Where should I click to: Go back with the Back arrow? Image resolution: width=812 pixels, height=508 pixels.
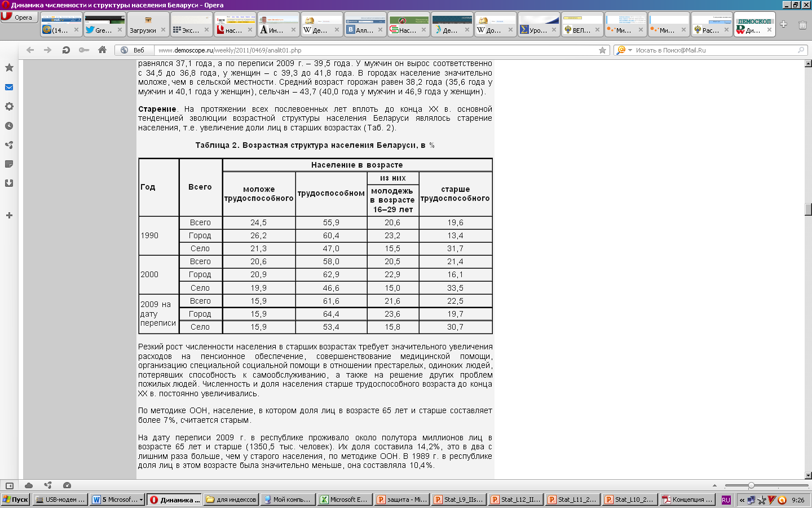point(30,50)
